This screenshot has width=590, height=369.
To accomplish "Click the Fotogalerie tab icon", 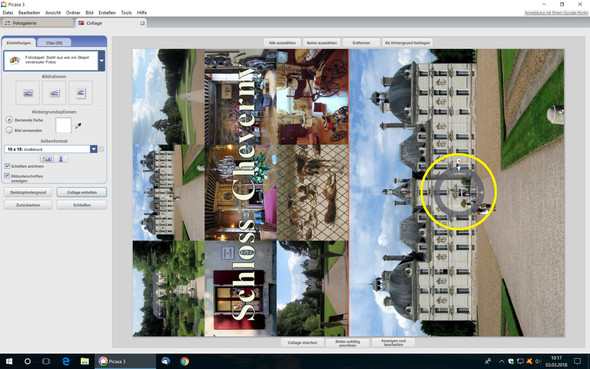I will (x=8, y=23).
